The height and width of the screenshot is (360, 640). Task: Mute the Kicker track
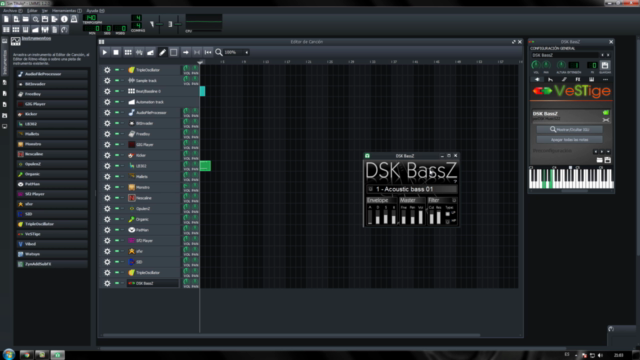[117, 155]
